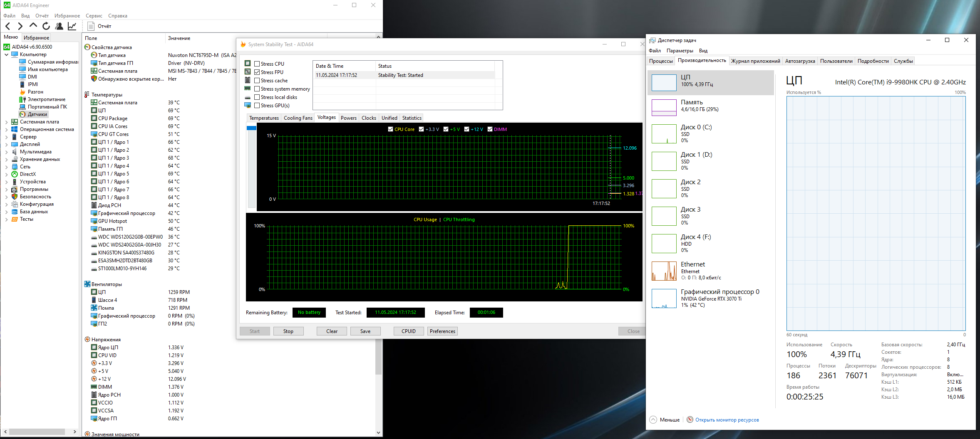
Task: Enable the Stress cache checkbox
Action: tap(257, 81)
